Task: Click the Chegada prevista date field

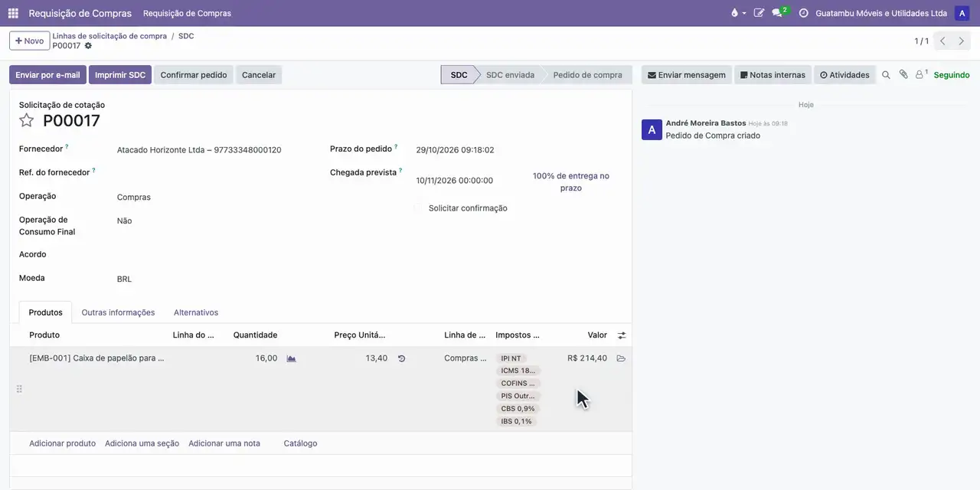Action: [455, 181]
